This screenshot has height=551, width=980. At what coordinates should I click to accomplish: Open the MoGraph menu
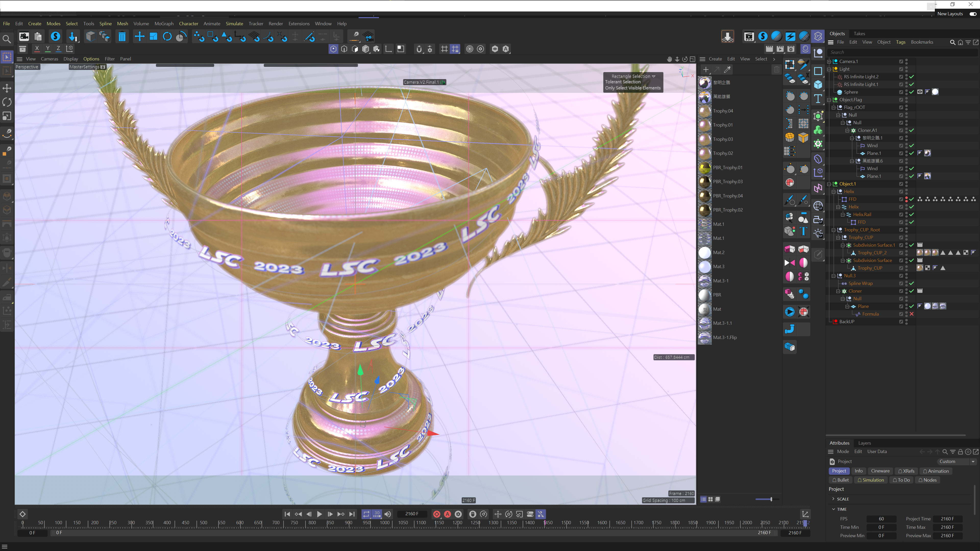[164, 23]
